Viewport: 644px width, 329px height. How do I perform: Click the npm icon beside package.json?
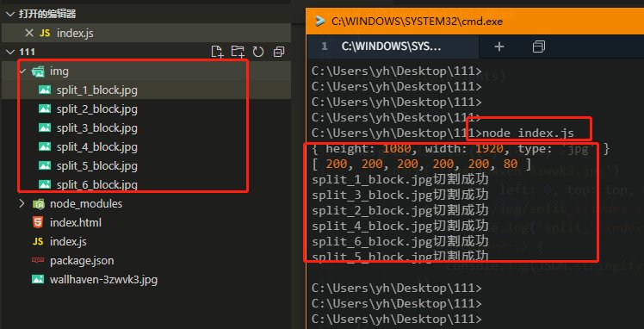pyautogui.click(x=37, y=260)
